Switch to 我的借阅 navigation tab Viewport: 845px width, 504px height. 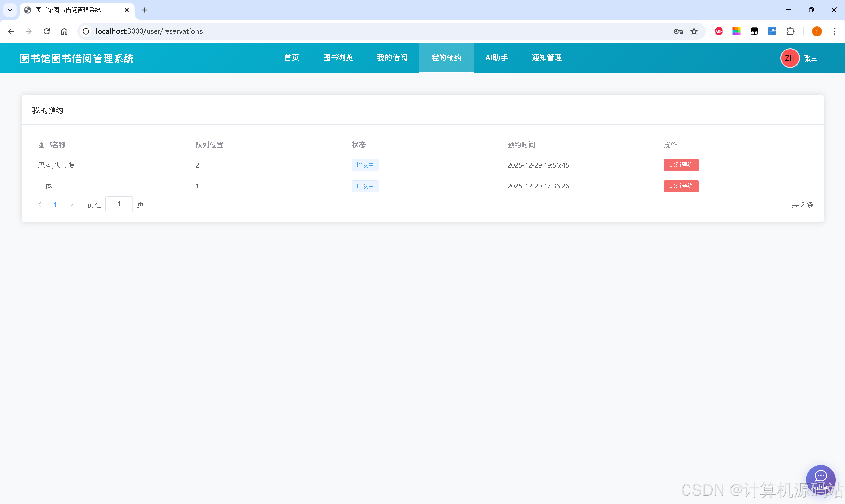point(392,58)
